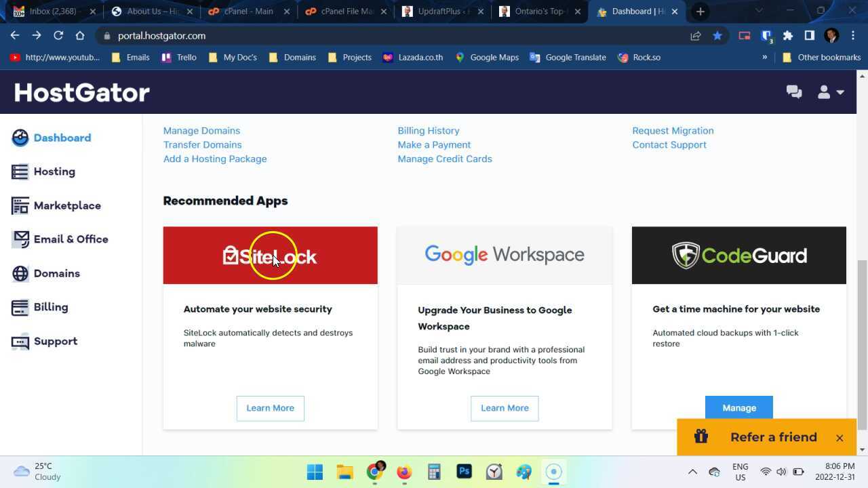Open the chat messages icon in header
The width and height of the screenshot is (868, 488).
[794, 92]
